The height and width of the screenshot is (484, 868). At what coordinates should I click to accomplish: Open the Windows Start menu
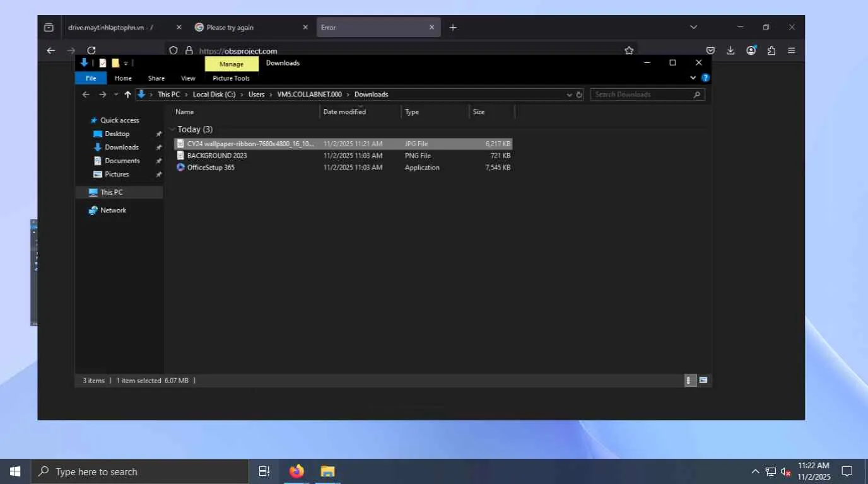click(x=15, y=471)
